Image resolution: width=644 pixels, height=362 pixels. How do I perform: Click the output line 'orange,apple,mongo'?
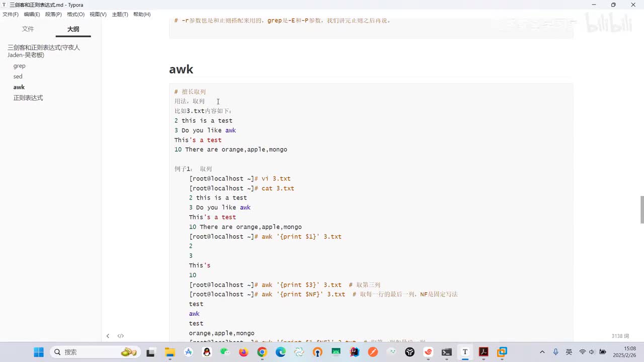pyautogui.click(x=222, y=333)
